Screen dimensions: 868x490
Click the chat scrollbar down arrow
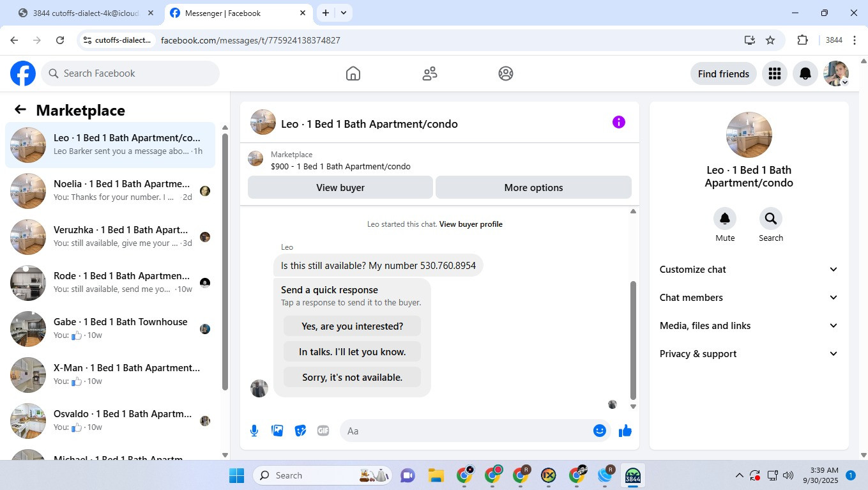coord(634,406)
